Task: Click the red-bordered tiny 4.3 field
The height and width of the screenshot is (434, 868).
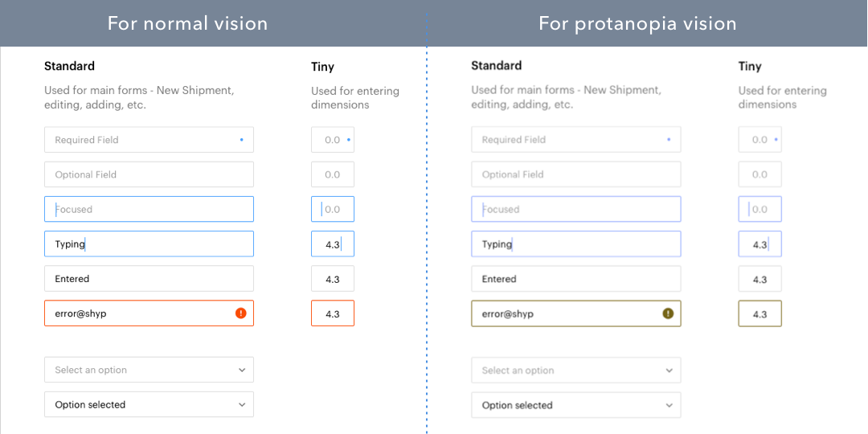Action: pyautogui.click(x=333, y=313)
